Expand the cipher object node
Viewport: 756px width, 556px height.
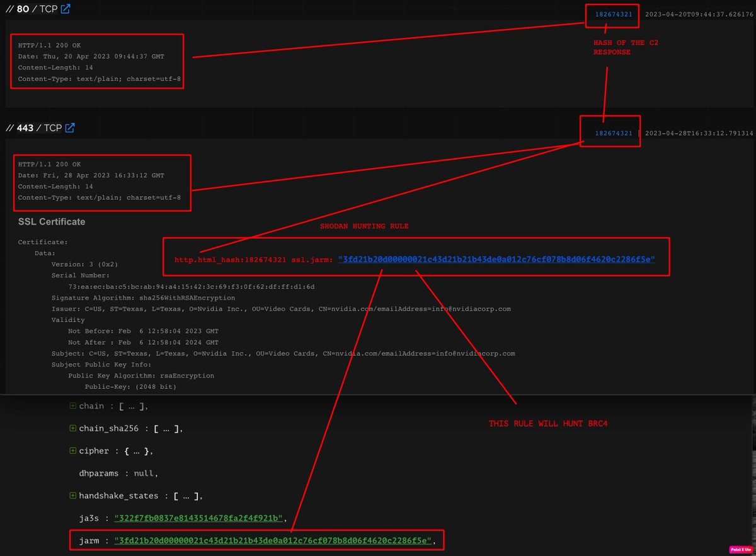pos(73,451)
